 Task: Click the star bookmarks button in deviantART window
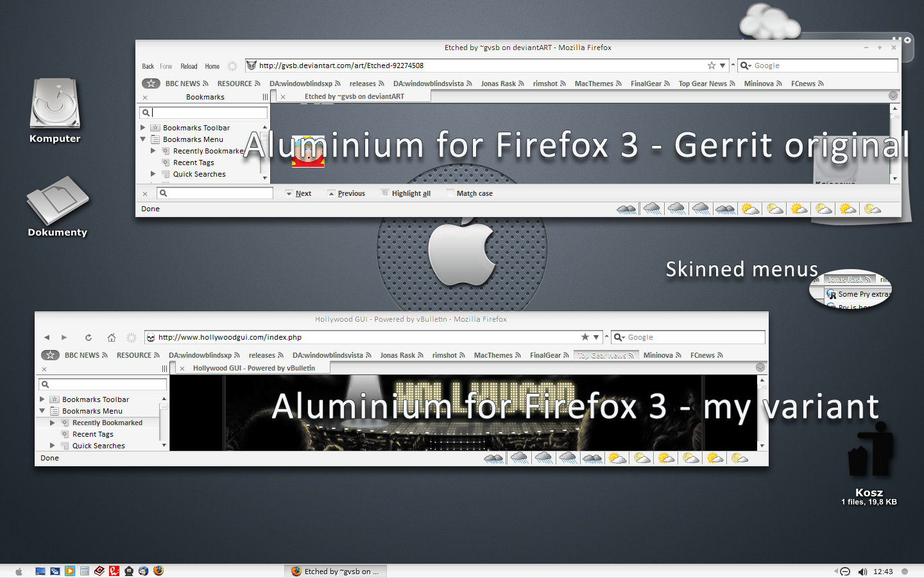coord(151,83)
